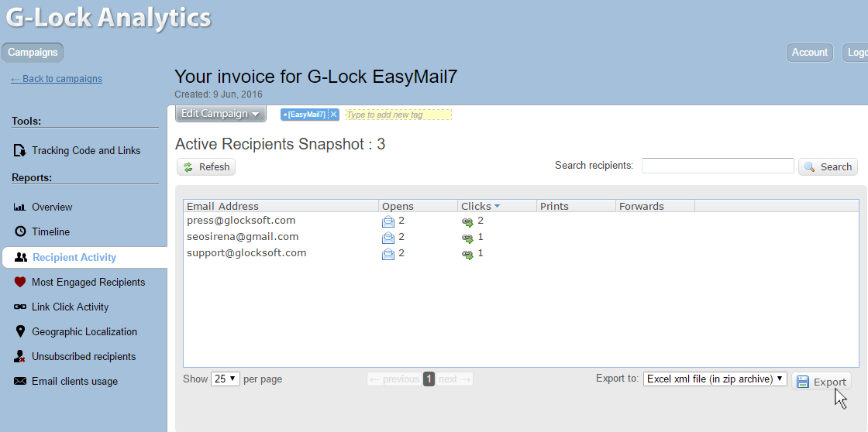Open the Export to format dropdown
Viewport: 868px width, 432px height.
coord(715,379)
